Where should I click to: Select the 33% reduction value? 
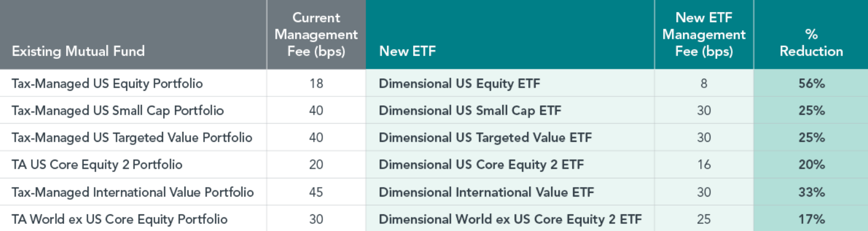point(811,192)
